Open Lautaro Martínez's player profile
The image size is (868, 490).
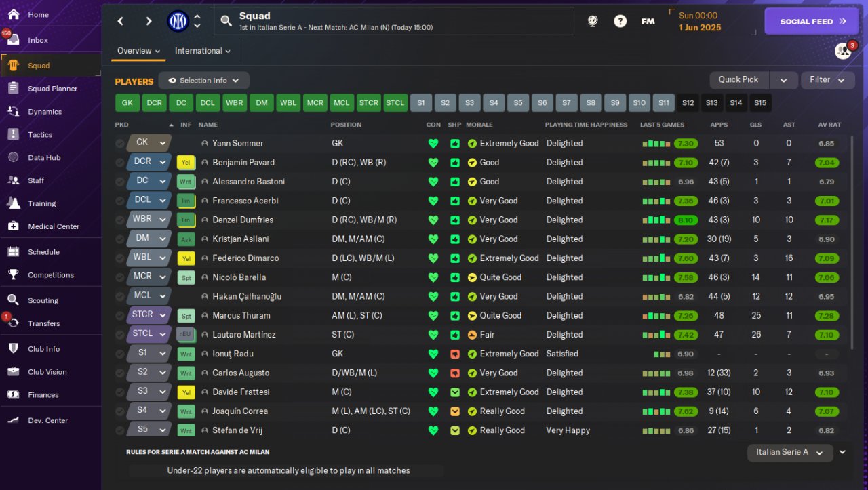click(x=243, y=335)
